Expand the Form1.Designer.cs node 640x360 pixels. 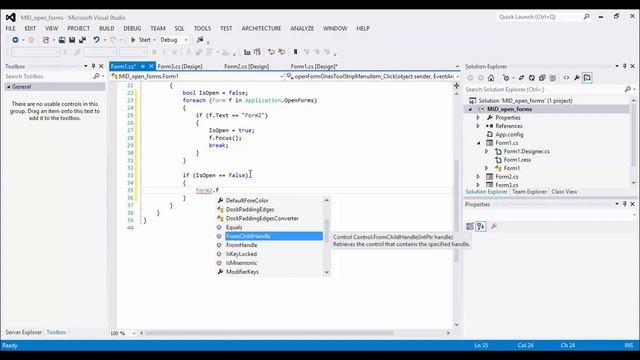point(487,151)
